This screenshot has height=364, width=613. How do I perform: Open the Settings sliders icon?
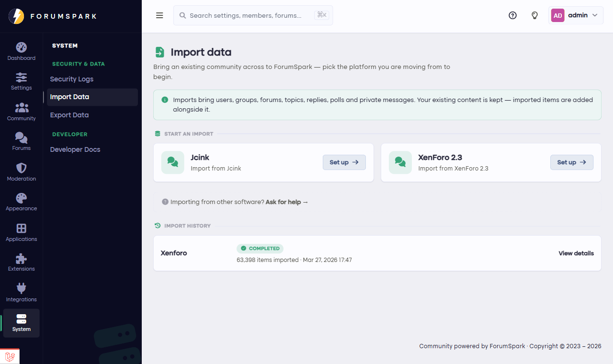21,78
